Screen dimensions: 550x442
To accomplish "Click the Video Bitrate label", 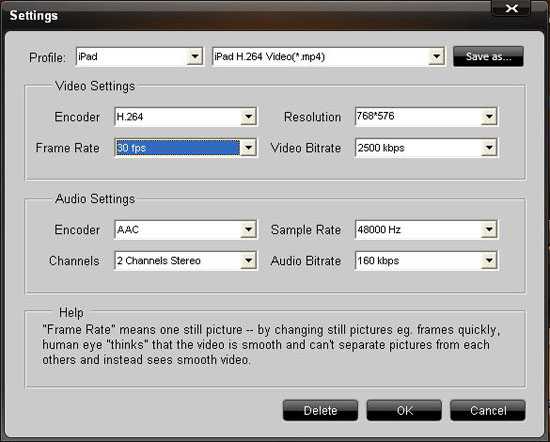I will [306, 148].
